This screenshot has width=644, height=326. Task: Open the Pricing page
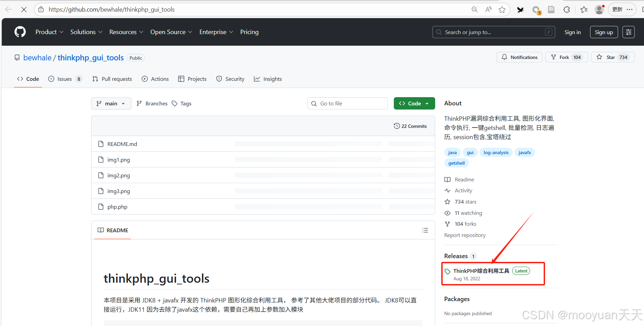tap(249, 32)
